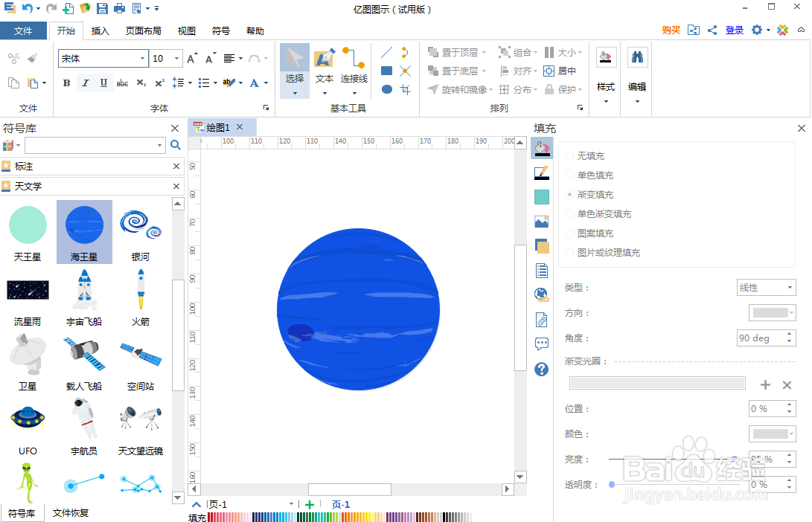Click the 登录 login link

[735, 30]
